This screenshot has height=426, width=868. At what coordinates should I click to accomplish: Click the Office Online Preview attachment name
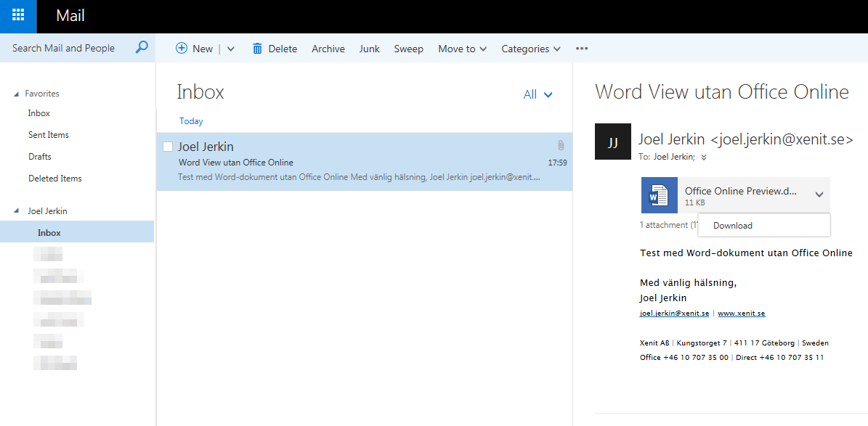pos(740,191)
